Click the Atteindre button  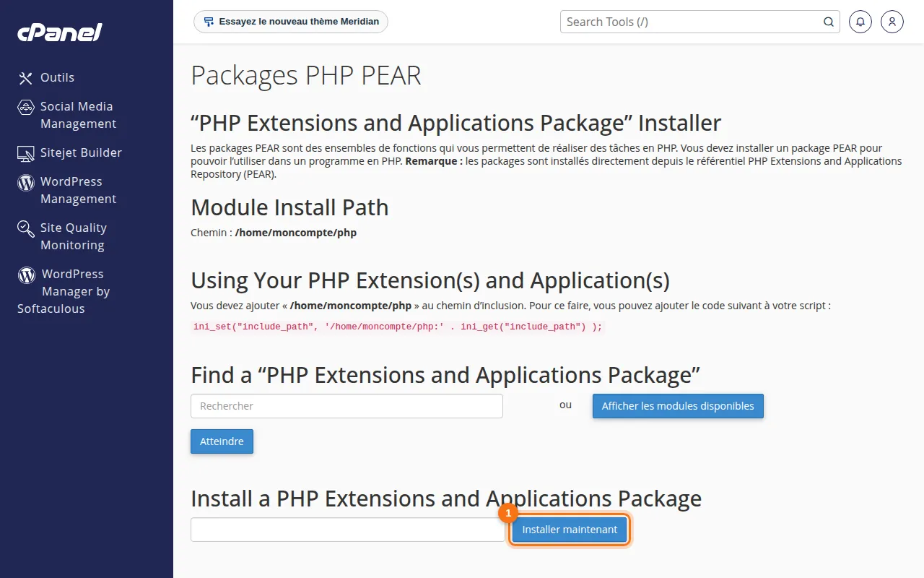click(222, 441)
